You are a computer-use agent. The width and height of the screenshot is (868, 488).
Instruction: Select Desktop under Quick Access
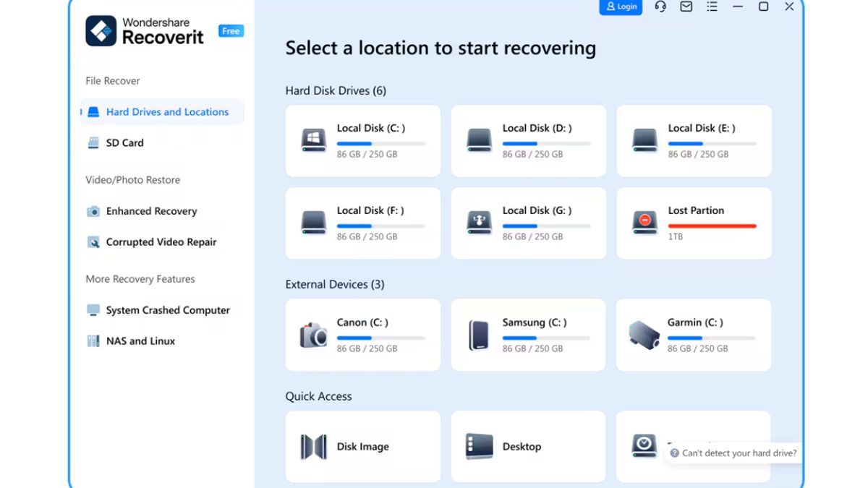[527, 446]
